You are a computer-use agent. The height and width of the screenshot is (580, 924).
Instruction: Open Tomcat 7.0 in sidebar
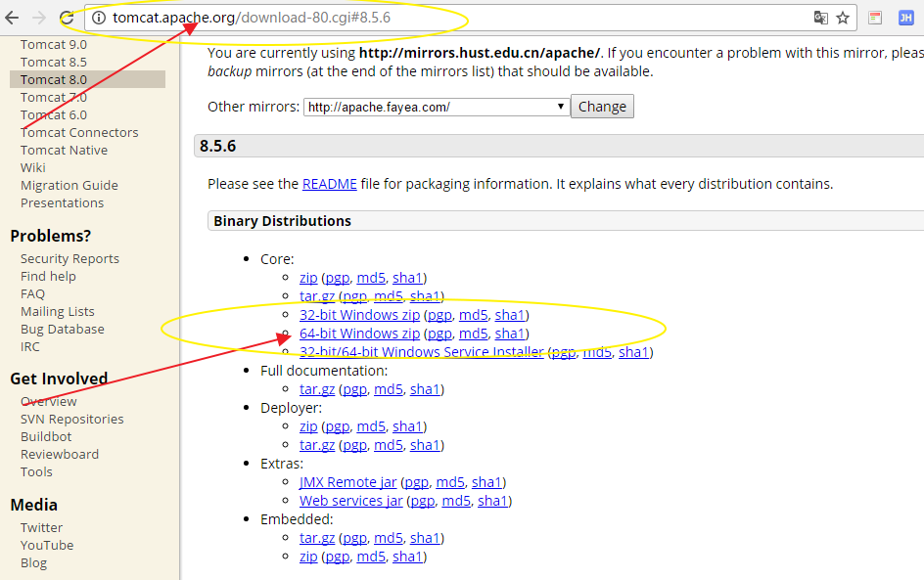click(x=54, y=97)
